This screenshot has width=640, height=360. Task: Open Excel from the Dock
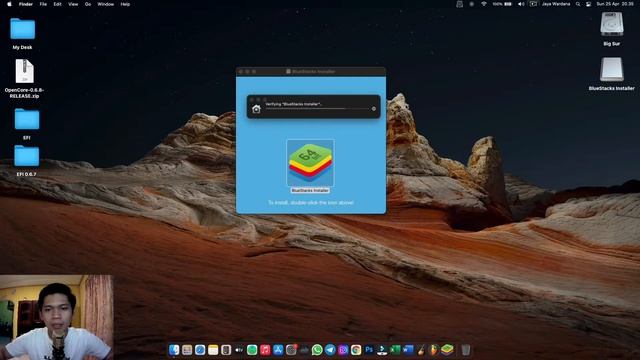pos(395,350)
